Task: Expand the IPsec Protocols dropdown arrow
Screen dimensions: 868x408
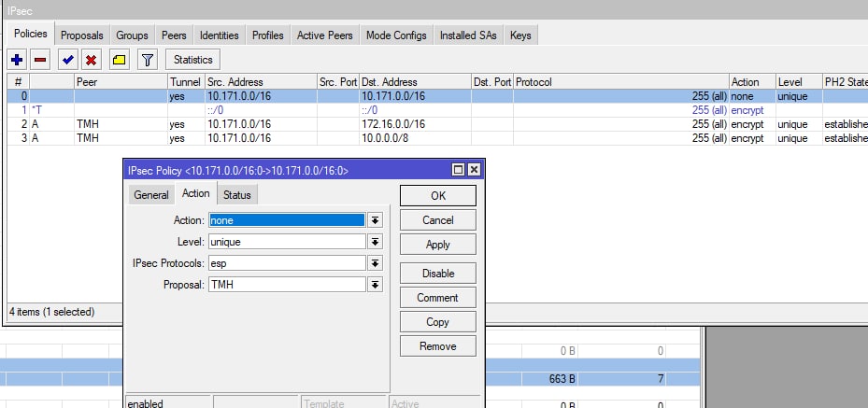Action: pyautogui.click(x=375, y=263)
